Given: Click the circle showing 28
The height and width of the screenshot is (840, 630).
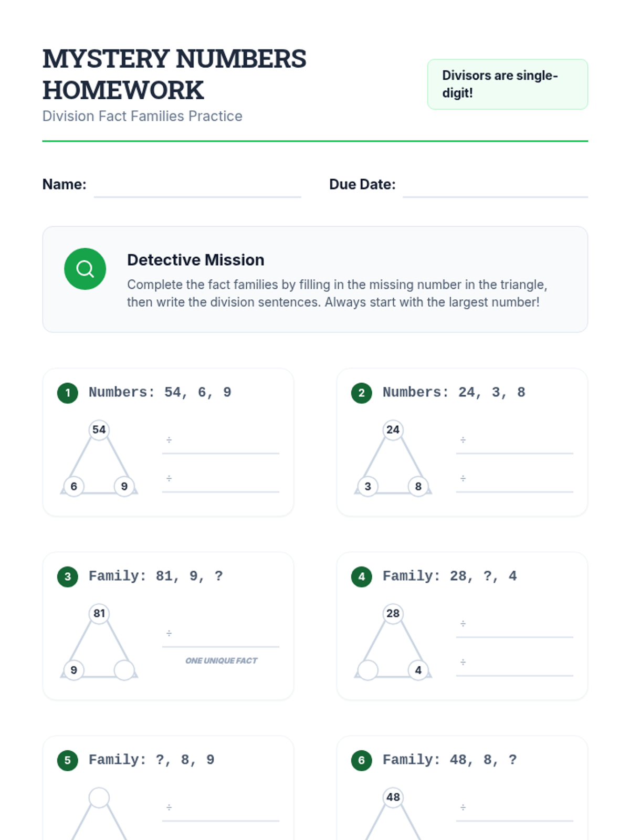Looking at the screenshot, I should (x=393, y=613).
